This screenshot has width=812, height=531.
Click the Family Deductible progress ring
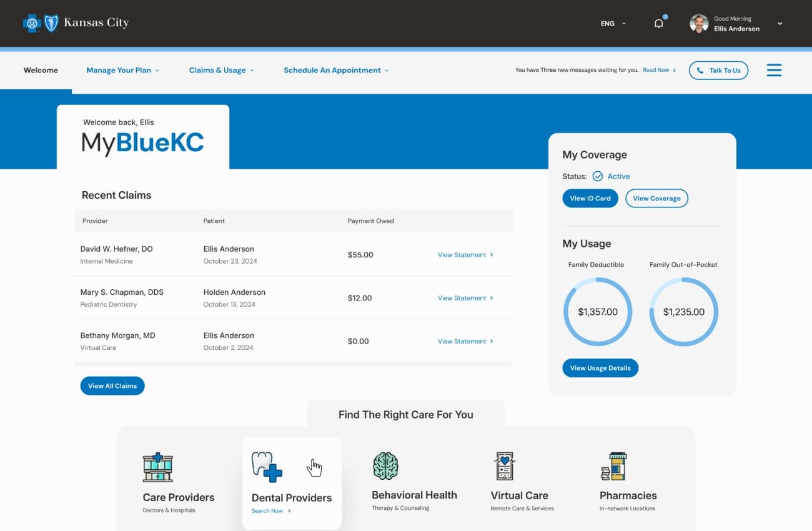[598, 312]
